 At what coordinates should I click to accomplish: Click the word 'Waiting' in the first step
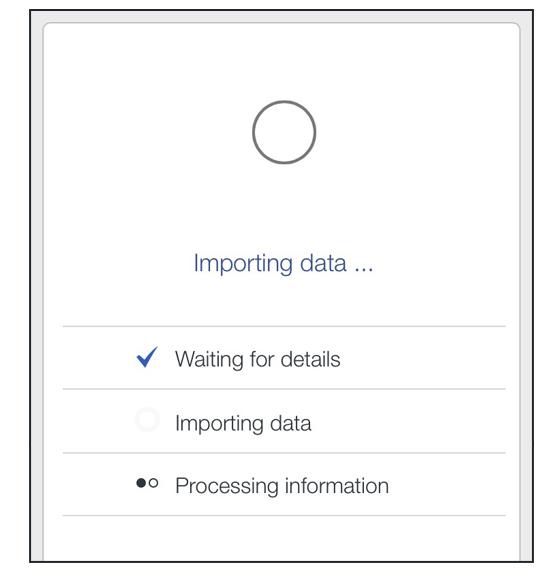pyautogui.click(x=209, y=359)
